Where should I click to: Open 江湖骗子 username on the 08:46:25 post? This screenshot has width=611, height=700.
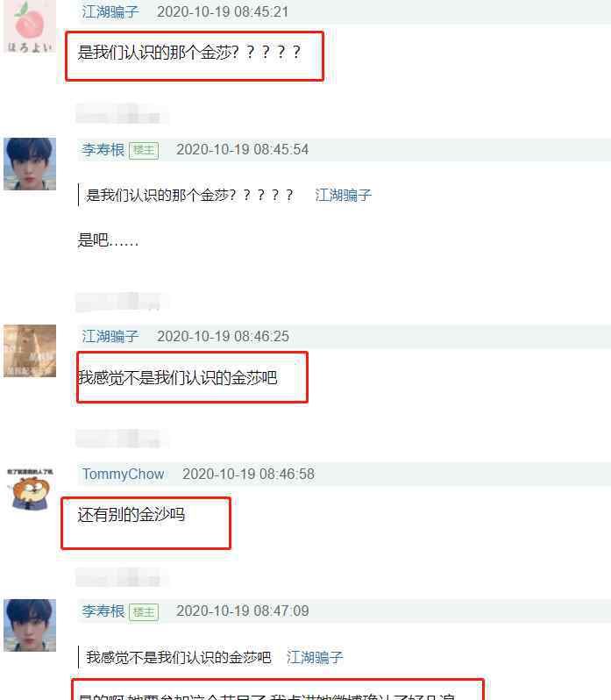(110, 336)
